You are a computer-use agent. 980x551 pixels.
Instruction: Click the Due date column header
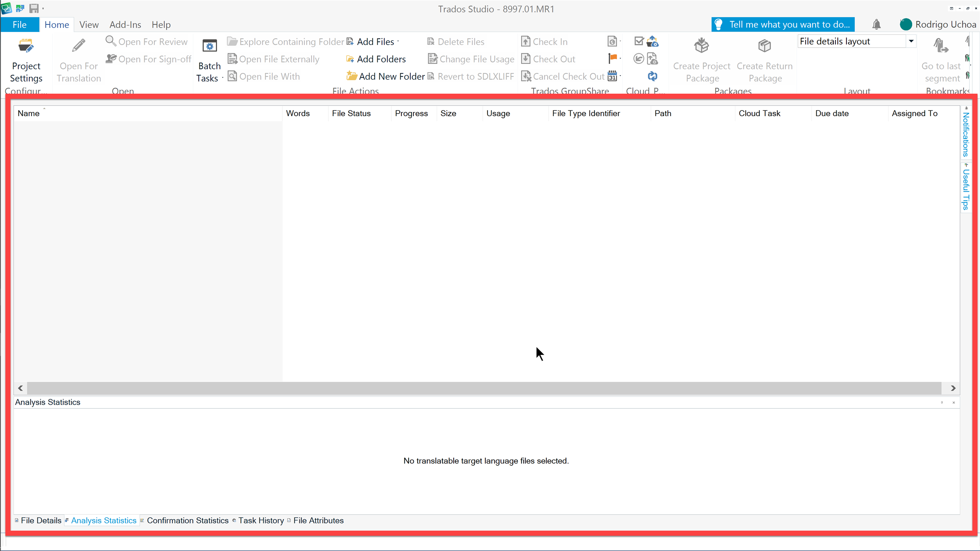pos(850,113)
